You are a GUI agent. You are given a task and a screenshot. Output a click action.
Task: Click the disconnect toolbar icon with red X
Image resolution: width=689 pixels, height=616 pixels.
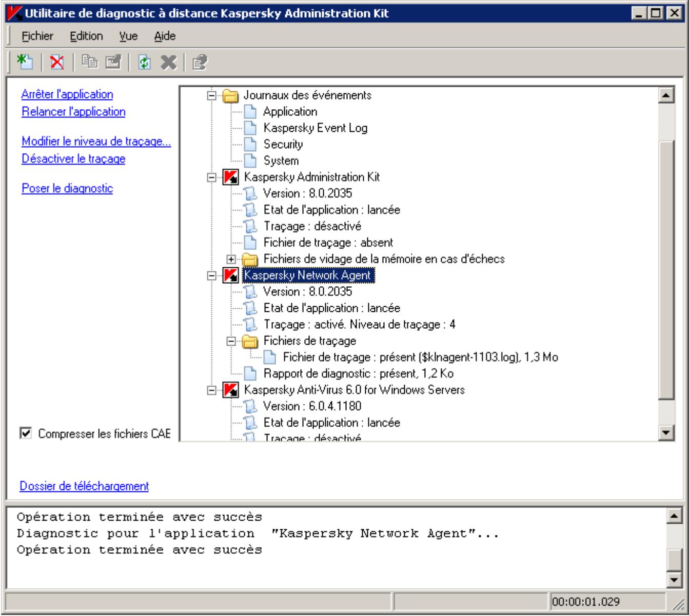pos(56,62)
